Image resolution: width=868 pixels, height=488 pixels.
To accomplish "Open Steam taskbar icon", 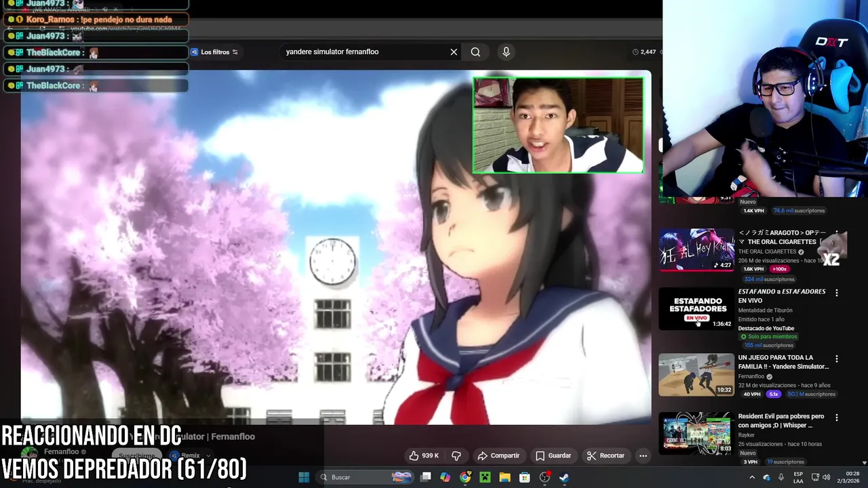I will [x=564, y=477].
